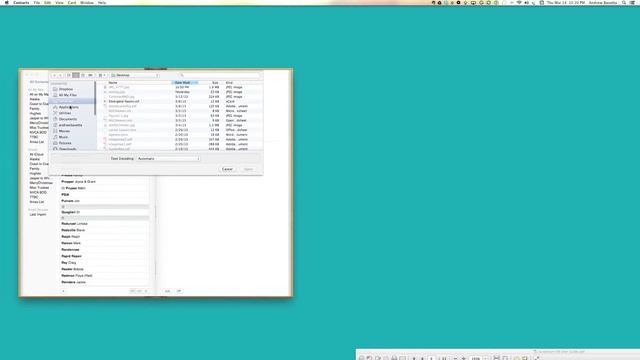Image resolution: width=640 pixels, height=360 pixels.
Task: Switch file dialog to Cover Flow view
Action: (x=90, y=75)
